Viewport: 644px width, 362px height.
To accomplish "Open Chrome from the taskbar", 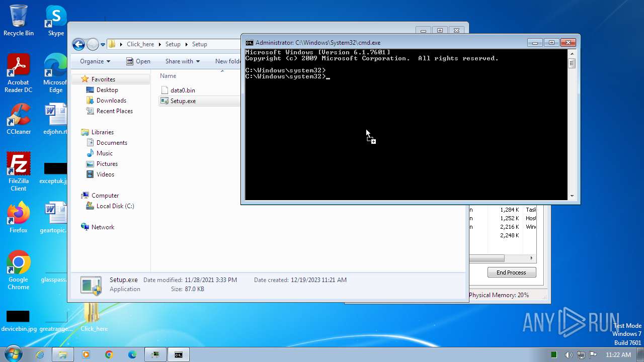I will pyautogui.click(x=109, y=354).
